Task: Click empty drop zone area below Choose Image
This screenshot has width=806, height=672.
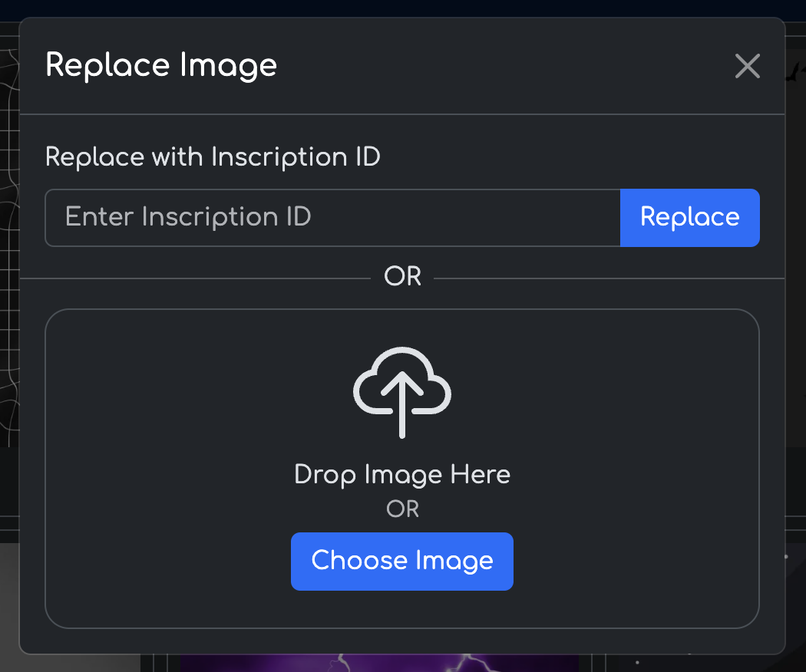Action: pos(402,610)
